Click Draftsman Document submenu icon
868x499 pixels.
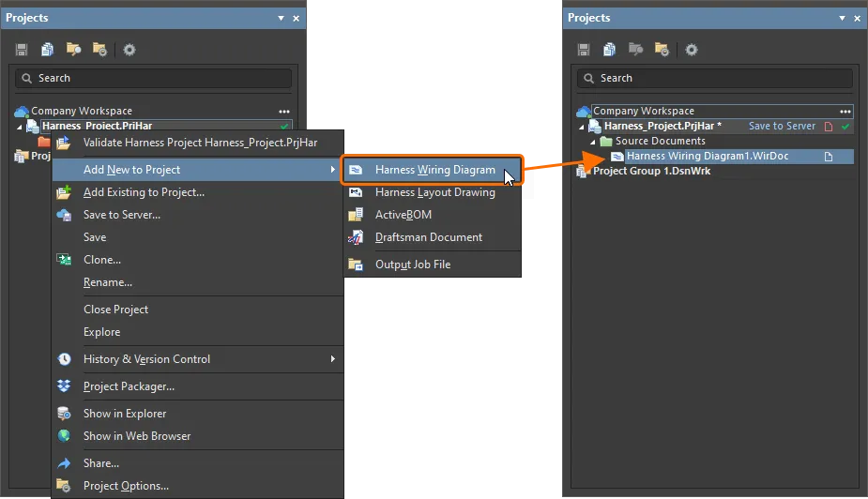pos(356,237)
